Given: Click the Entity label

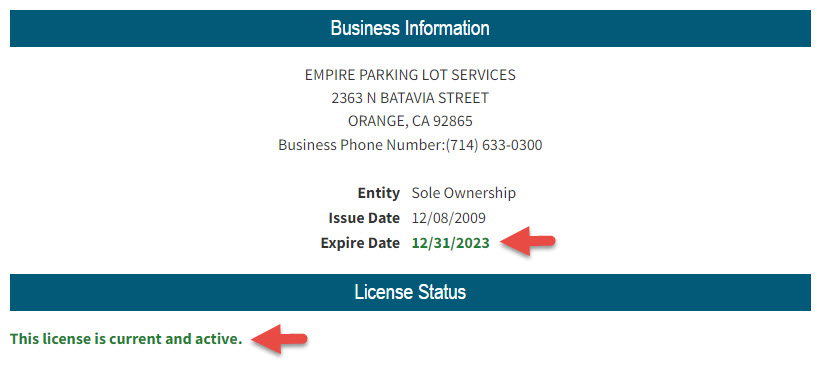Looking at the screenshot, I should coord(379,193).
